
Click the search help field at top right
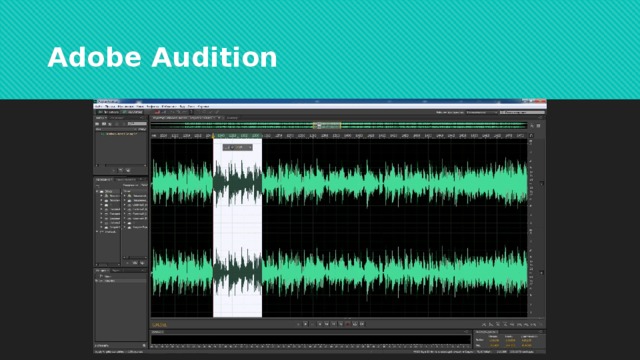(522, 112)
